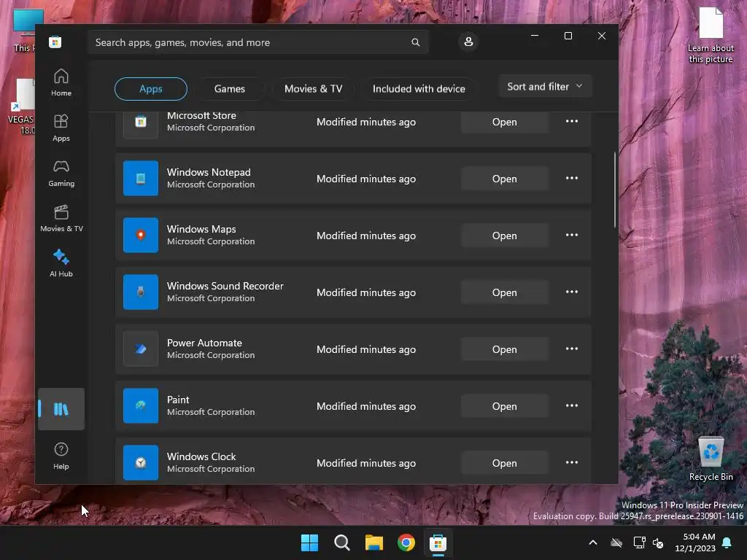Open the muted volume tray icon
Screen dimensions: 747x560
tap(658, 542)
